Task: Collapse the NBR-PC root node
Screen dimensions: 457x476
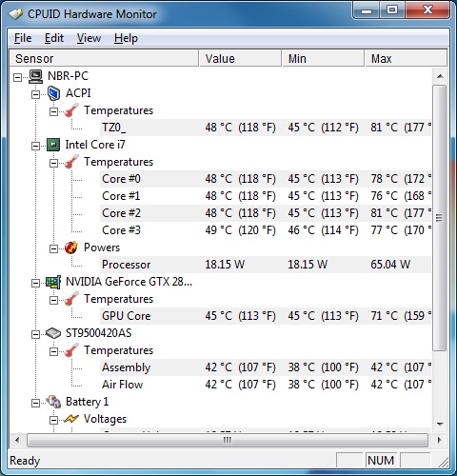Action: click(x=18, y=78)
